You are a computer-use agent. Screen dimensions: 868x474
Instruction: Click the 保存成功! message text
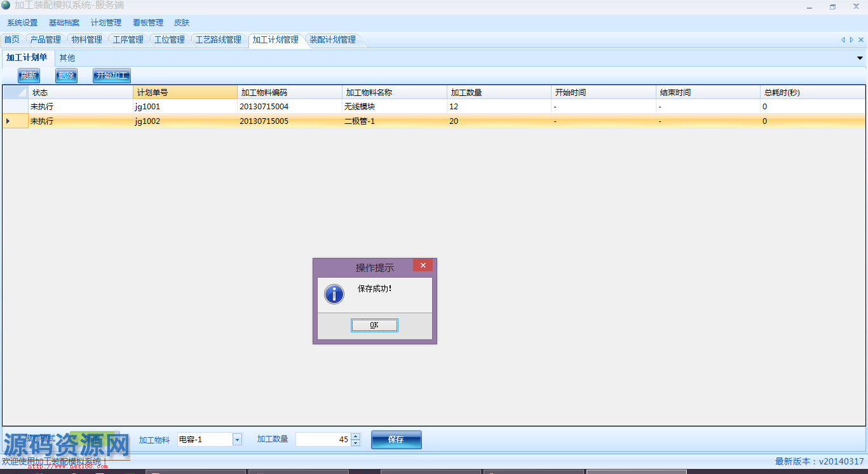click(x=374, y=288)
